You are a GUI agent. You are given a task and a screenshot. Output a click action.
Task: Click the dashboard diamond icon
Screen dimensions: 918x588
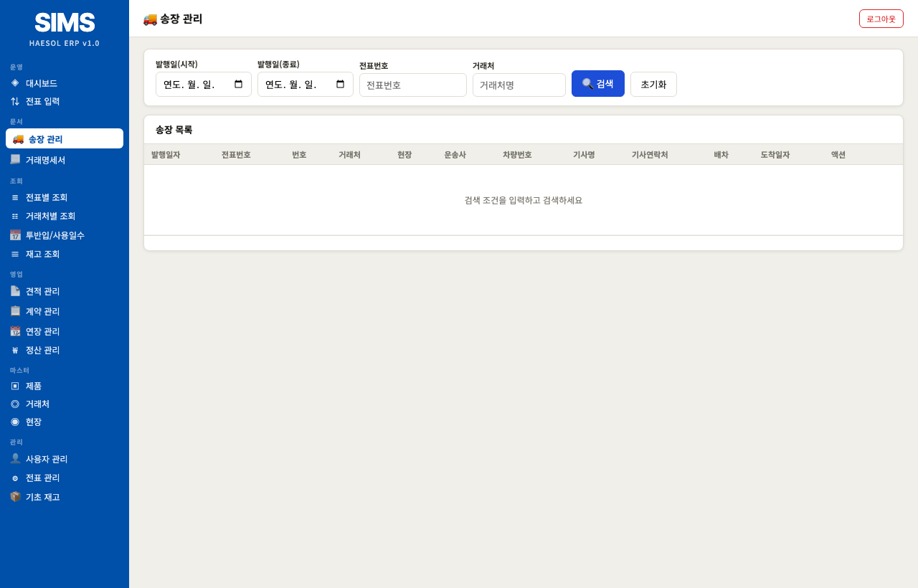pos(15,82)
